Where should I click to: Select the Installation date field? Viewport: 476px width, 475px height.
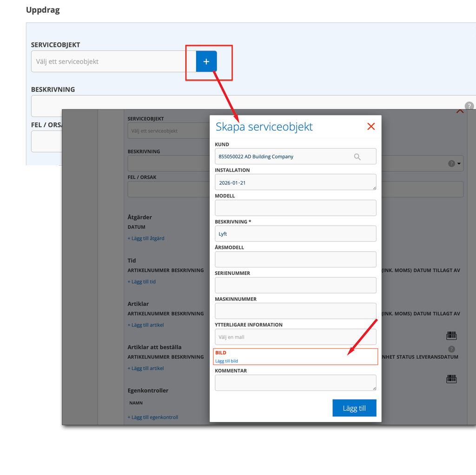(x=295, y=182)
